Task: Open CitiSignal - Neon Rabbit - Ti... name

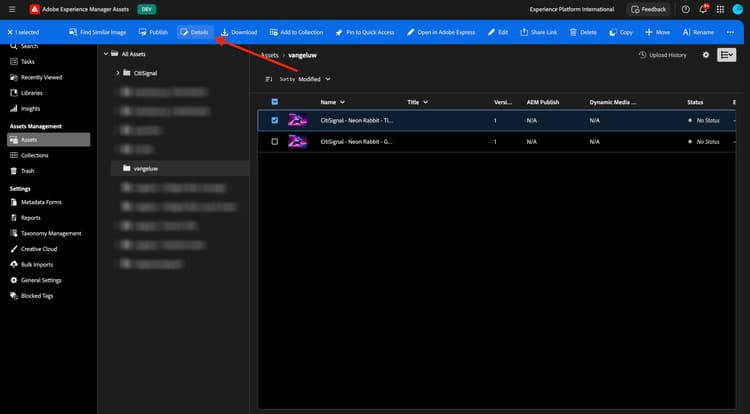Action: pos(356,120)
